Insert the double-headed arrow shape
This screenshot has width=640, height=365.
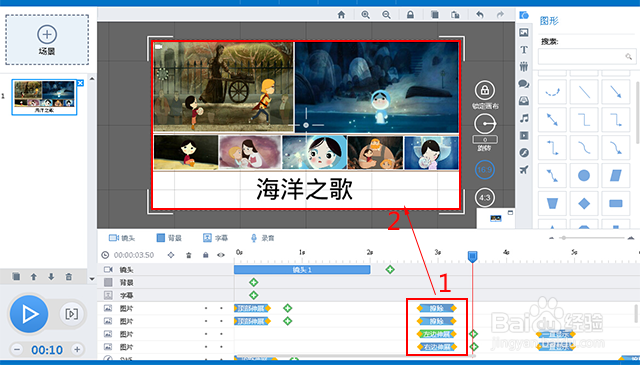552,120
